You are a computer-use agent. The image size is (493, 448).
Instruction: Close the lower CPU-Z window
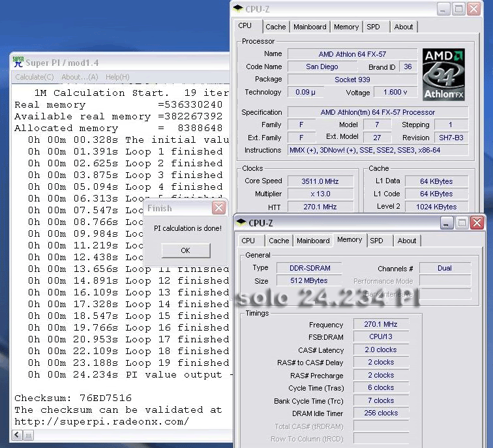pos(477,223)
